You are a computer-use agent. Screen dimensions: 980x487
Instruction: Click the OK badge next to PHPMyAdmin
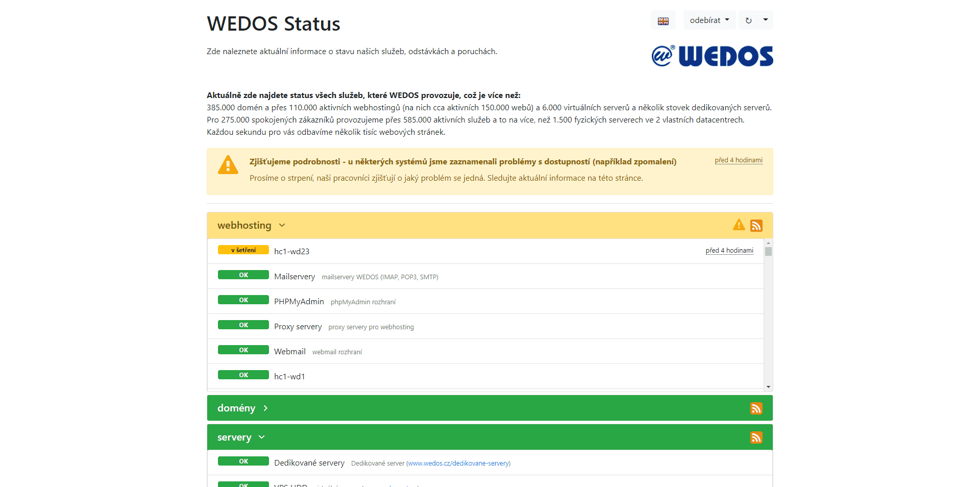[x=243, y=300]
